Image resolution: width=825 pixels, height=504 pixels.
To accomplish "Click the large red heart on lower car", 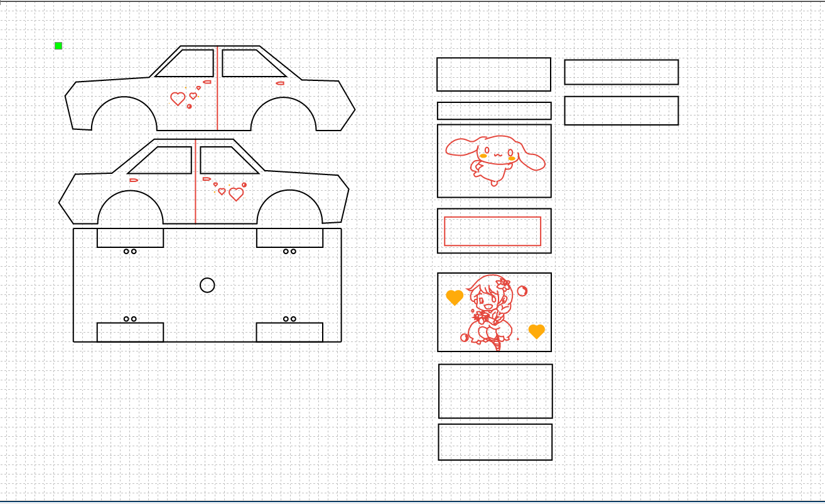I will tap(236, 194).
